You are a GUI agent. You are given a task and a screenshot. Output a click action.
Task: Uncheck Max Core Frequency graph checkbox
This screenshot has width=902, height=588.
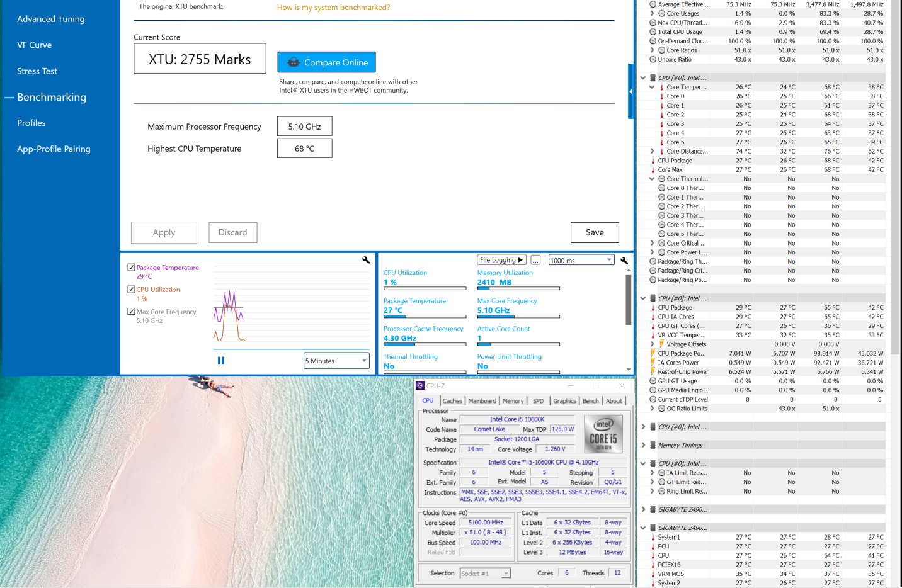(x=131, y=312)
